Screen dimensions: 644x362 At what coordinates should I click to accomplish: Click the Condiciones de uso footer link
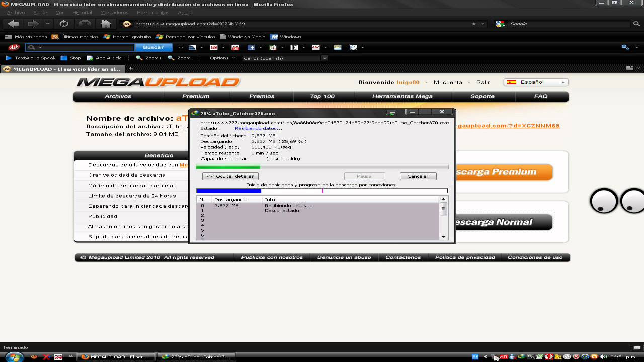(535, 257)
